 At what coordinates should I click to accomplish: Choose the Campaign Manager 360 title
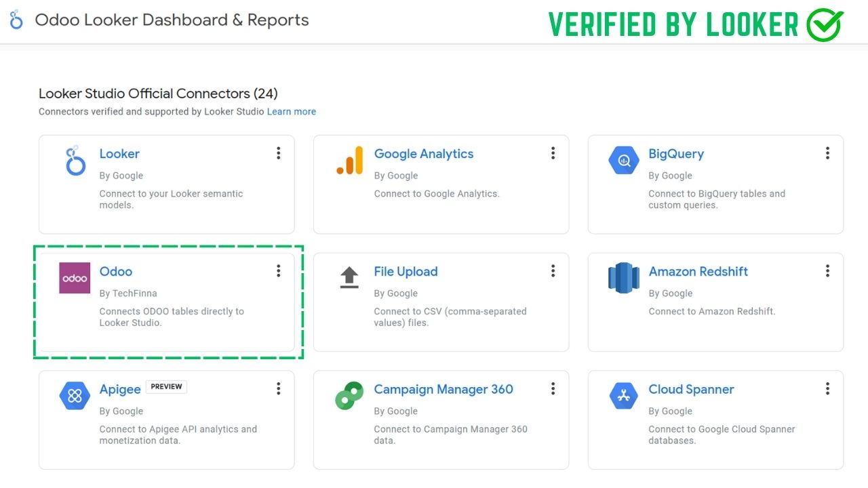(443, 389)
